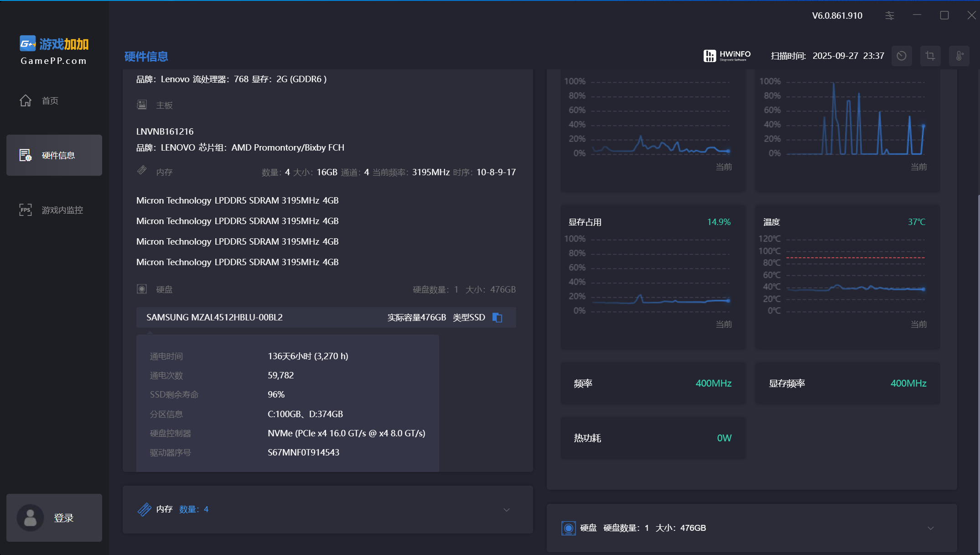
Task: Click the version number V6.0.861.910
Action: (x=837, y=16)
